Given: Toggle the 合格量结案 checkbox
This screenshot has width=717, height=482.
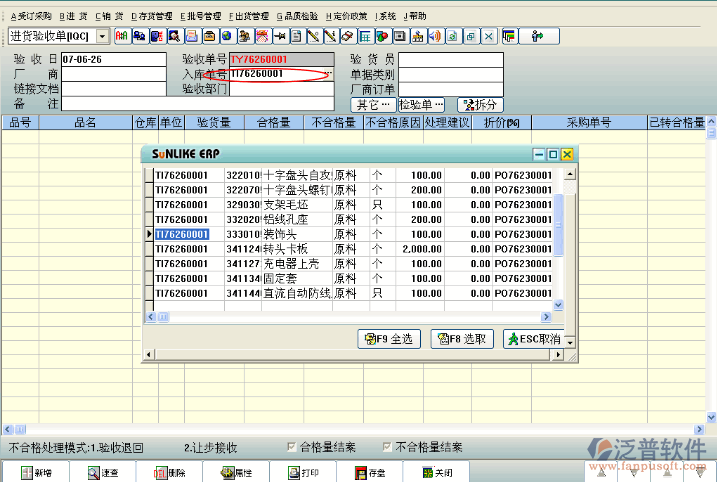Looking at the screenshot, I should point(292,447).
